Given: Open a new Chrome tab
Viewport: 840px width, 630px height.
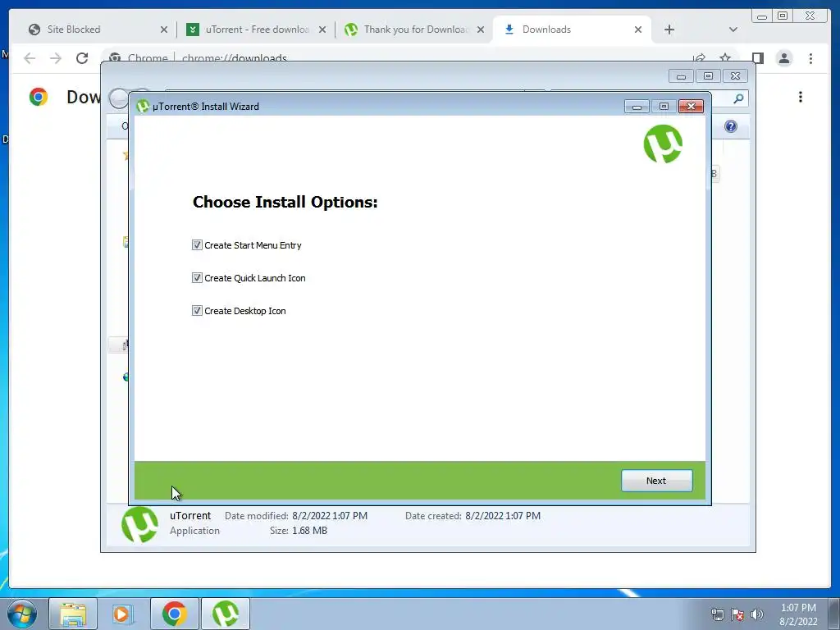Looking at the screenshot, I should pos(669,30).
